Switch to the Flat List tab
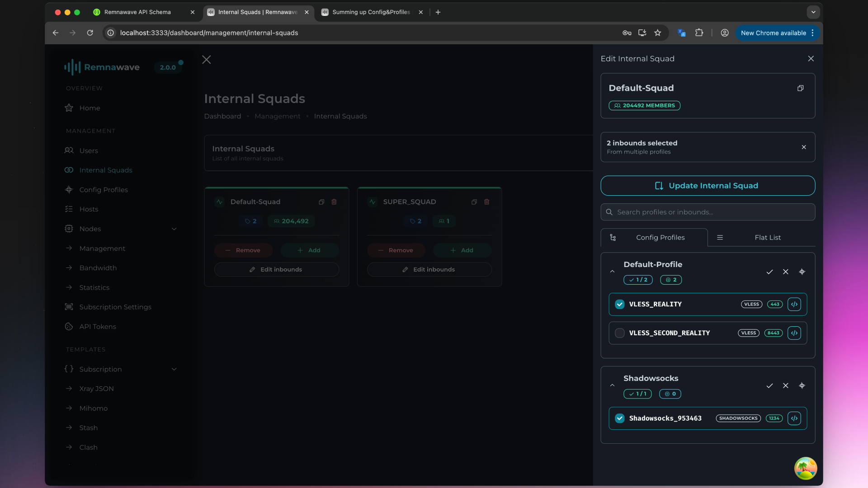Viewport: 868px width, 488px height. [x=768, y=237]
